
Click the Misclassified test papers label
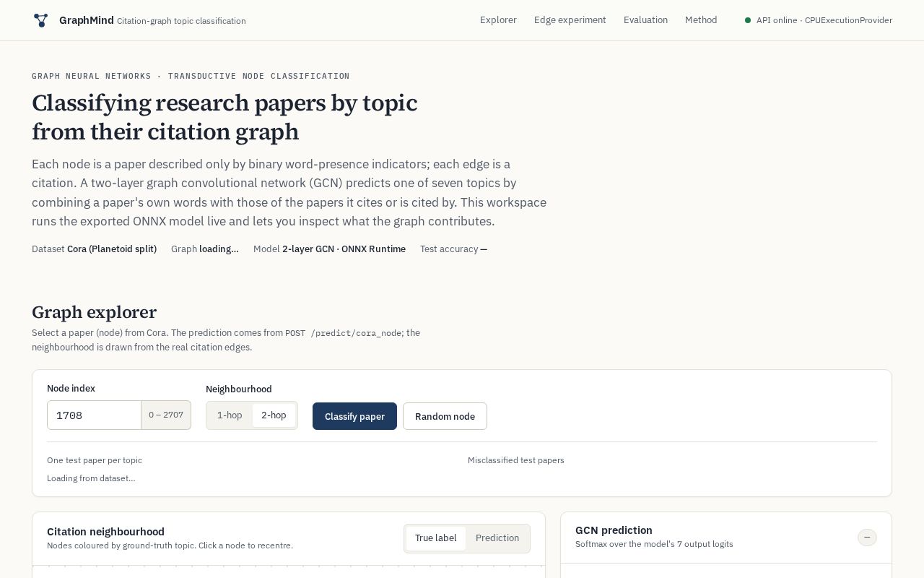point(516,460)
